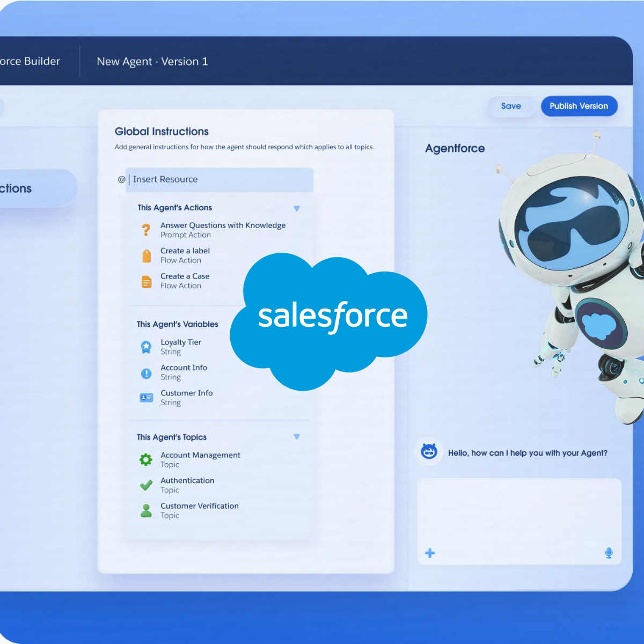Screen dimensions: 644x644
Task: Click the Insert Resource search field
Action: pos(219,180)
